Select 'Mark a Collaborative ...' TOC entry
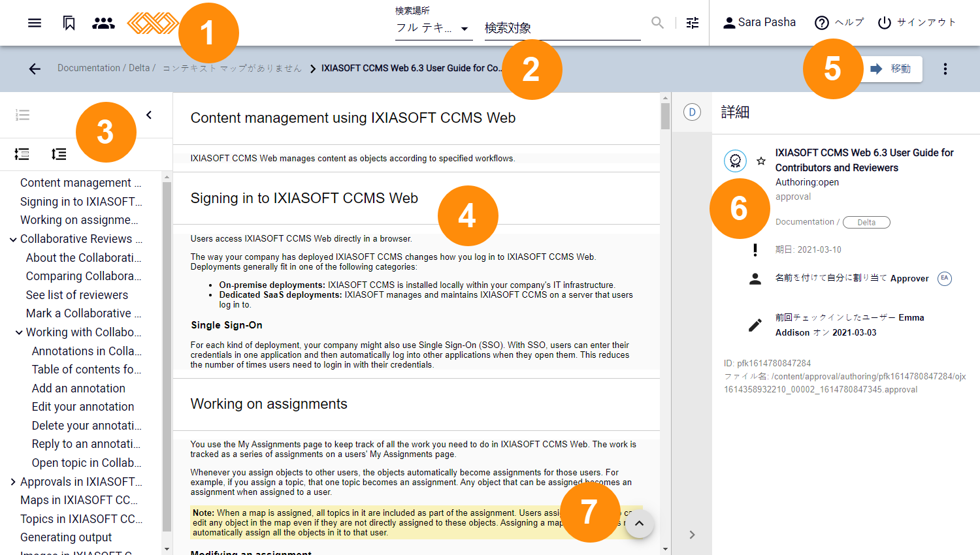980x555 pixels. click(x=84, y=313)
